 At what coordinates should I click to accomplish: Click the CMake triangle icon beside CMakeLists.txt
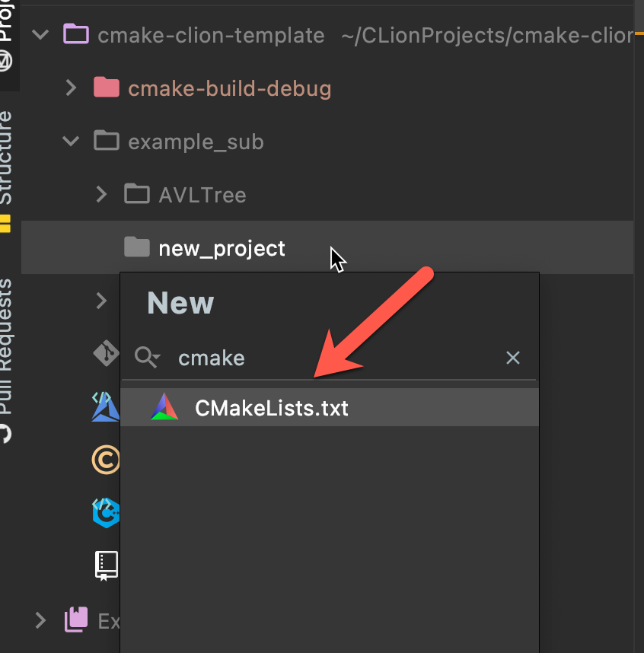point(164,407)
